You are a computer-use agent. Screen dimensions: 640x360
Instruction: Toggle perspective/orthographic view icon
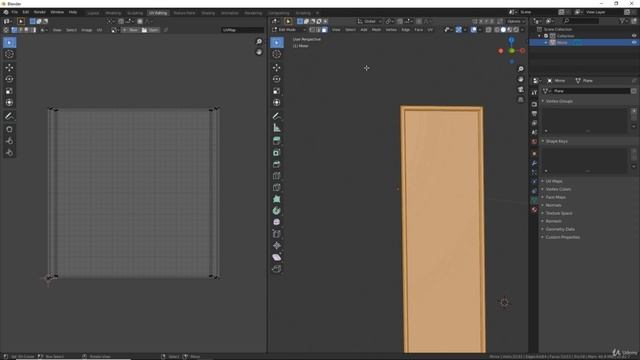tap(520, 100)
